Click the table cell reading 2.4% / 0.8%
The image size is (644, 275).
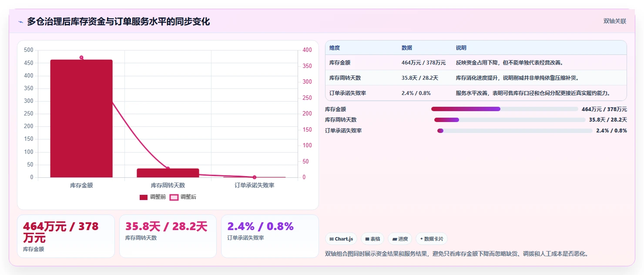coord(416,93)
